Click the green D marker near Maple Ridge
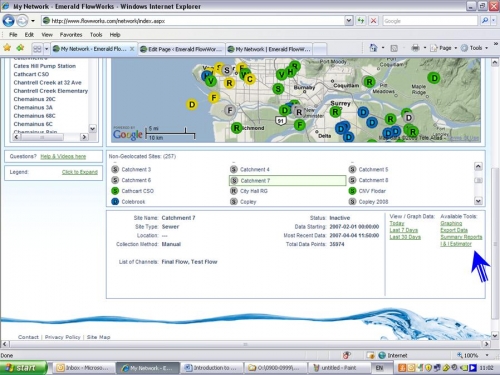This screenshot has width=500, height=375. coord(434,78)
